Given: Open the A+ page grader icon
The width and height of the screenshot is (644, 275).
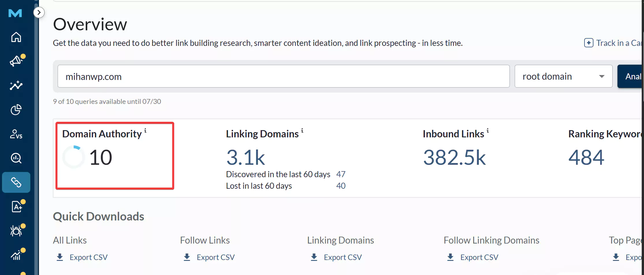Looking at the screenshot, I should tap(17, 207).
